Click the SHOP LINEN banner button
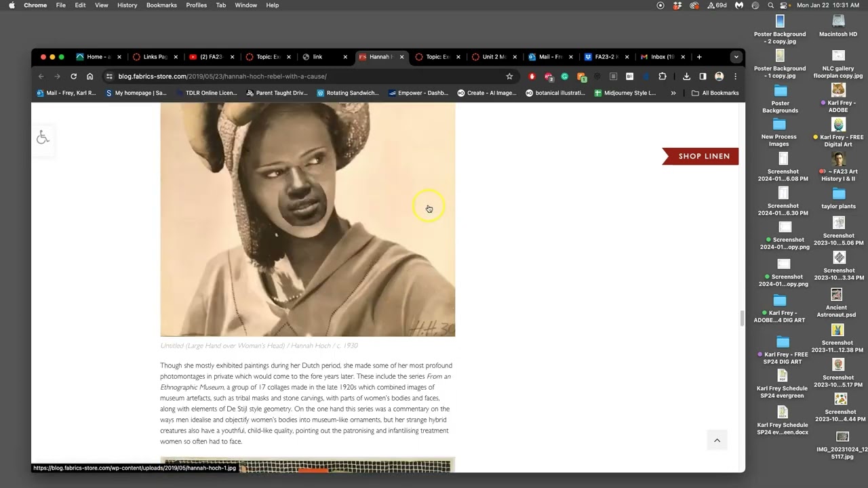The image size is (868, 488). (701, 156)
